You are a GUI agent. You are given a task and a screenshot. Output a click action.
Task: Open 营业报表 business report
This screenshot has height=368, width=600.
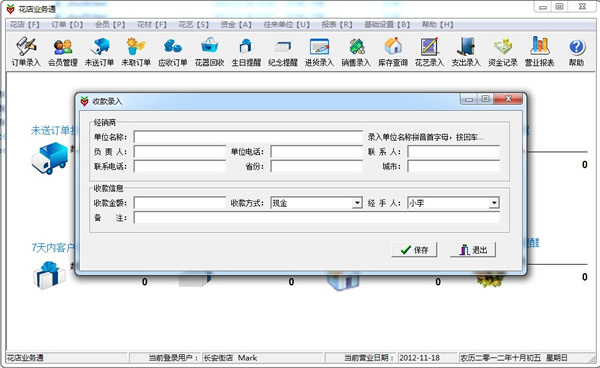pos(540,52)
